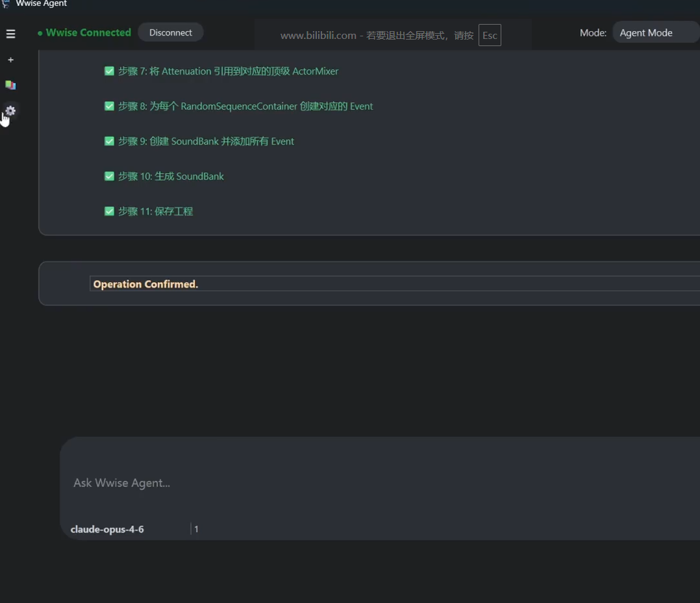Open settings via the gear icon

[10, 111]
